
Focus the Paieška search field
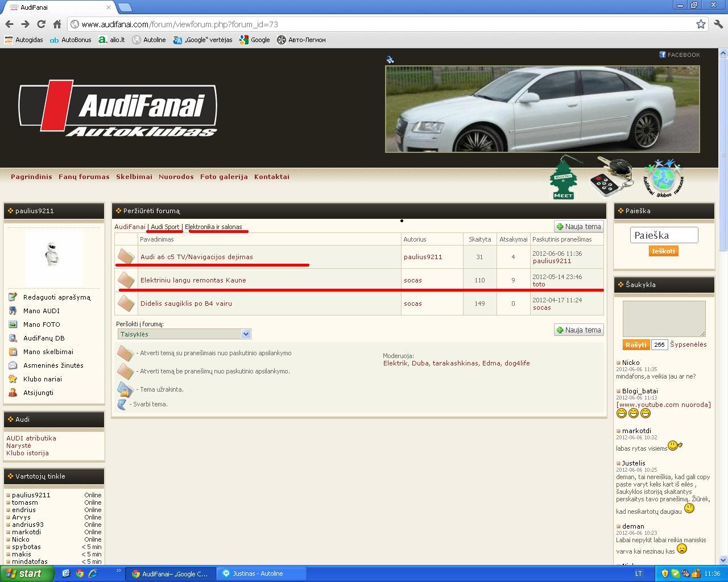(664, 235)
